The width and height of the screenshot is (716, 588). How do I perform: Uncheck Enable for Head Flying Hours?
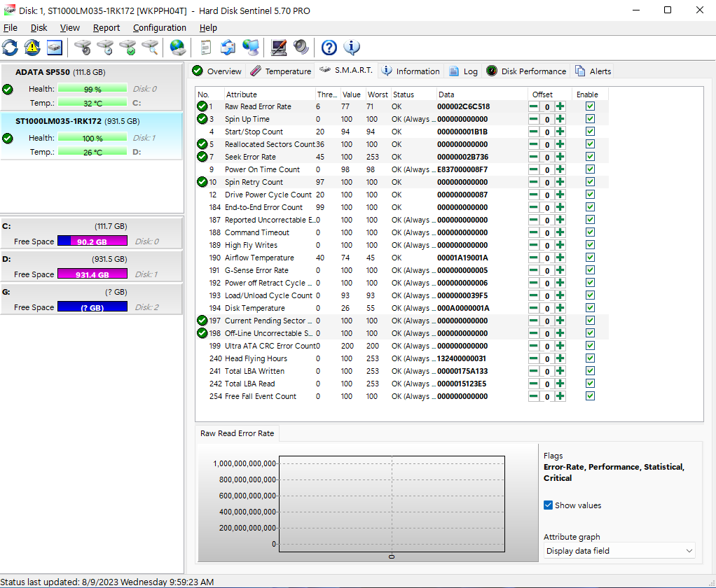point(590,358)
